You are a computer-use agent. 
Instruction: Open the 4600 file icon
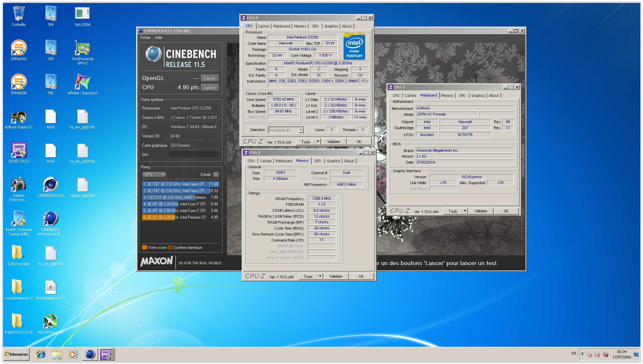[x=50, y=119]
